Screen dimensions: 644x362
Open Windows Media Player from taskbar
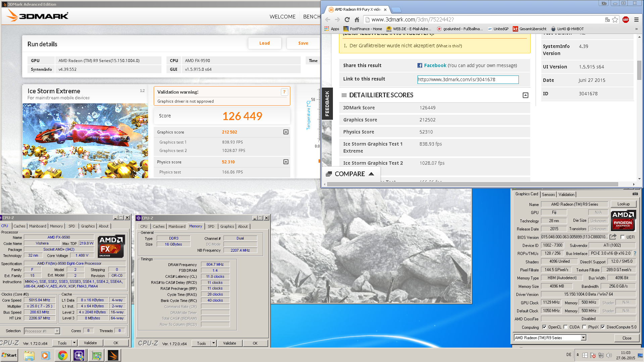coord(46,355)
